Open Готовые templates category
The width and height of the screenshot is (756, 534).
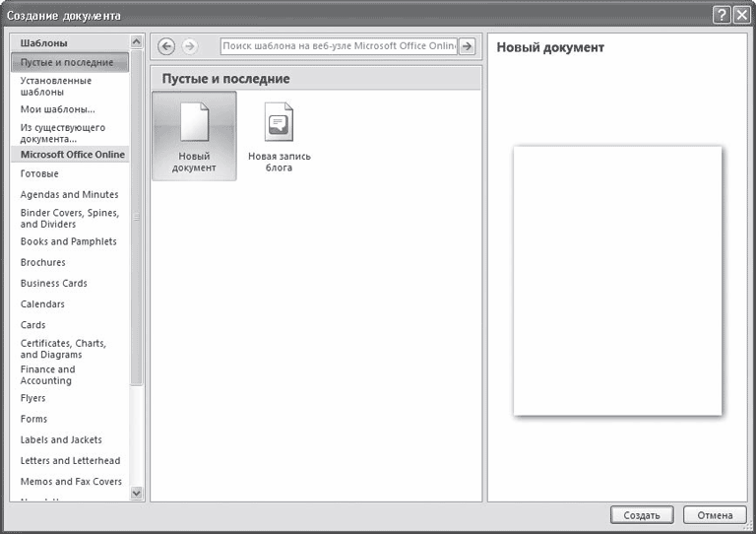point(39,174)
